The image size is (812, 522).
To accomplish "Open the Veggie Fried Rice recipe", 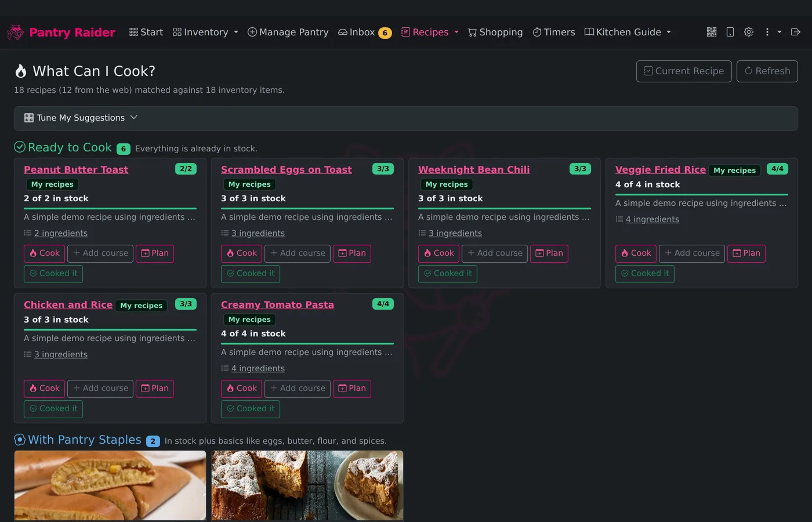I will (661, 169).
